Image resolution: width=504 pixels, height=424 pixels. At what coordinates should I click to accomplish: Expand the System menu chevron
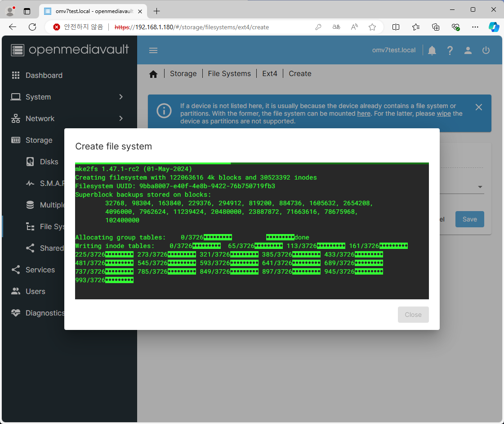tap(121, 97)
